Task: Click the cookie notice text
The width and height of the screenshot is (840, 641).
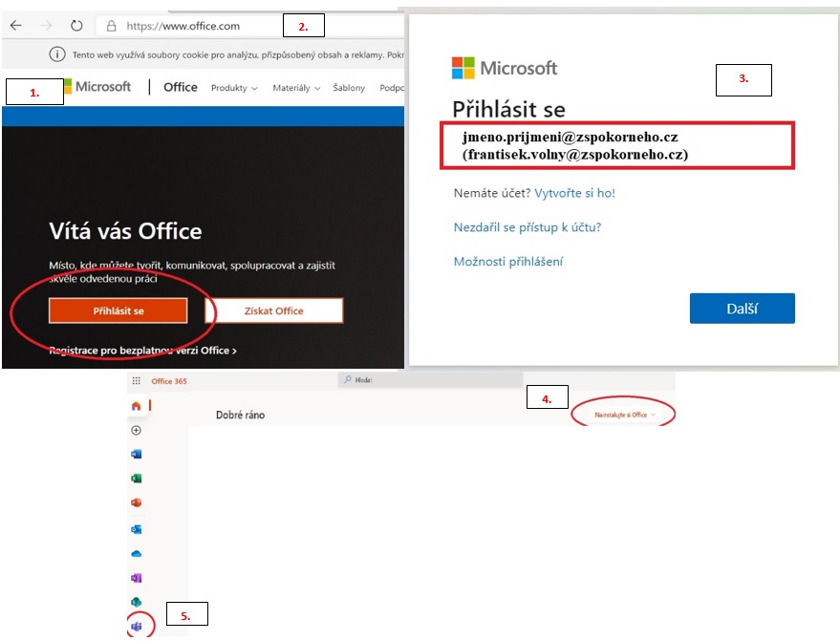Action: pyautogui.click(x=238, y=54)
